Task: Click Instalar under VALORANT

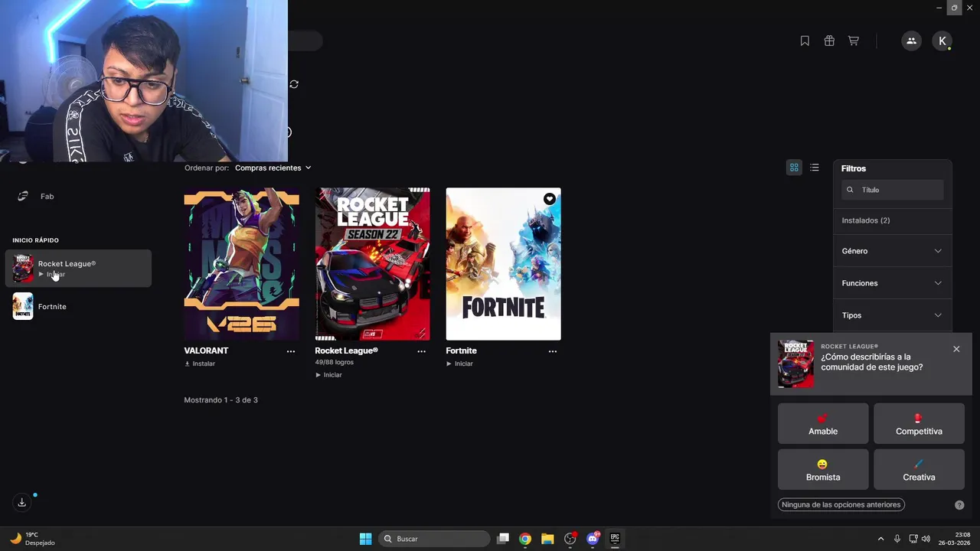Action: point(200,364)
